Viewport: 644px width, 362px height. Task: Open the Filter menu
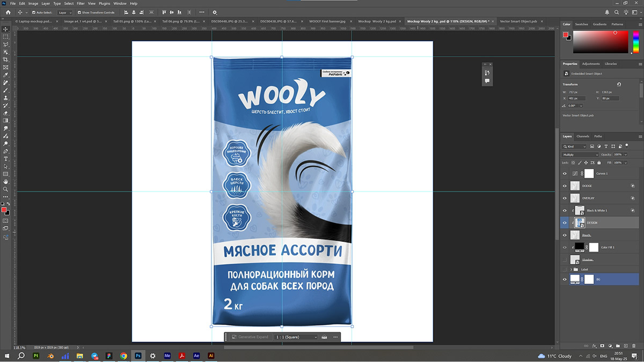coord(80,3)
